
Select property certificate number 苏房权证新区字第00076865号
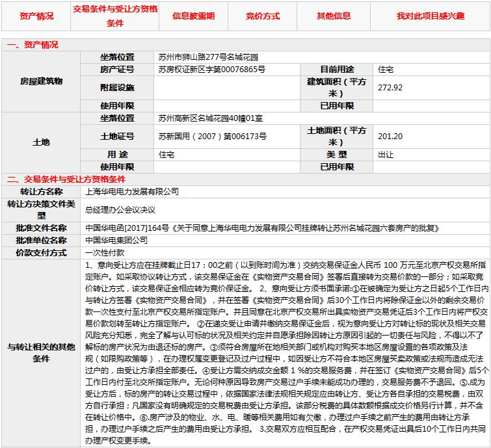pyautogui.click(x=211, y=69)
